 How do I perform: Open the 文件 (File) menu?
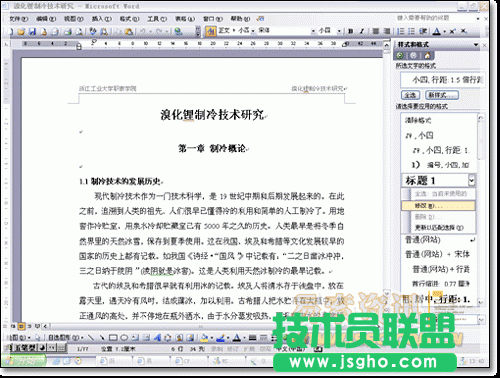coord(18,19)
